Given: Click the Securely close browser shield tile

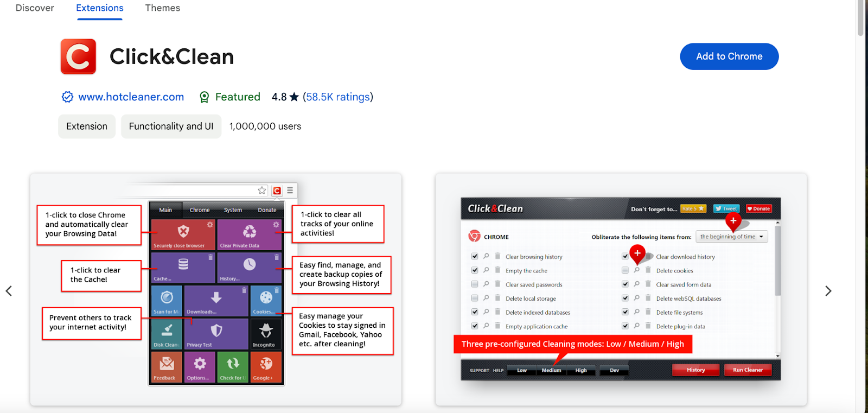Looking at the screenshot, I should pyautogui.click(x=183, y=234).
